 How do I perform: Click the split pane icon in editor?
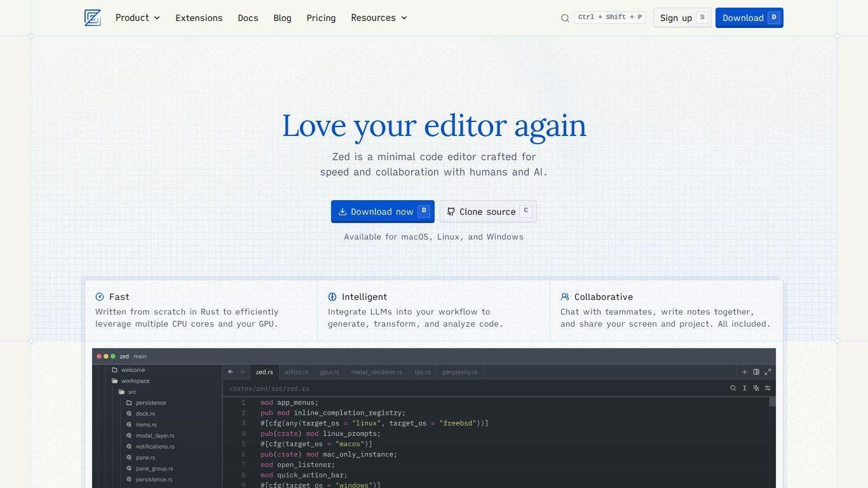click(756, 372)
